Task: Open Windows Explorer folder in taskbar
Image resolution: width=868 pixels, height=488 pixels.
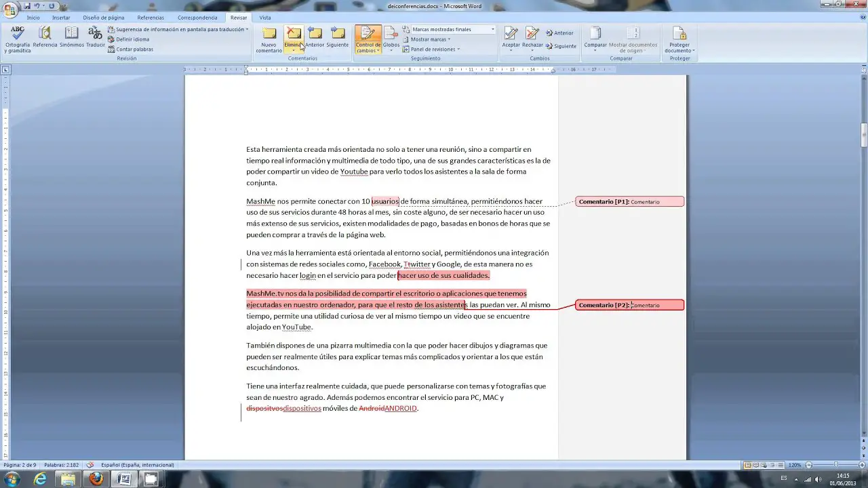Action: pos(68,479)
